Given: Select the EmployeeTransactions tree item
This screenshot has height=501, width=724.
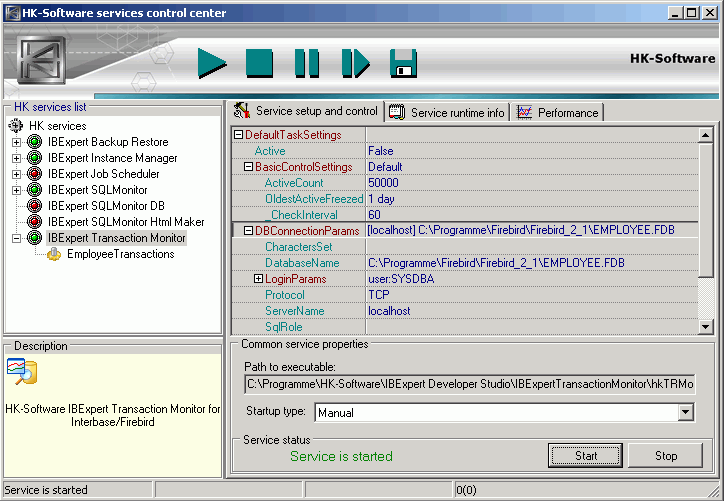Looking at the screenshot, I should coord(121,254).
